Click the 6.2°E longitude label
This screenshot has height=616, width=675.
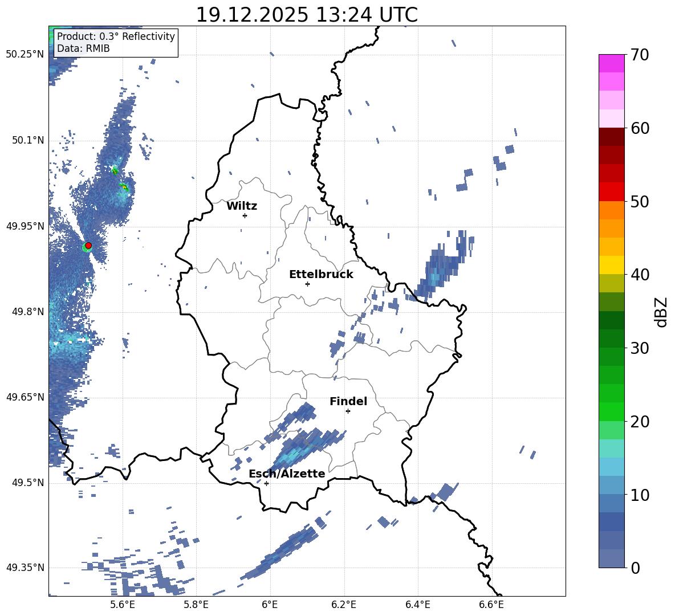[x=344, y=605]
